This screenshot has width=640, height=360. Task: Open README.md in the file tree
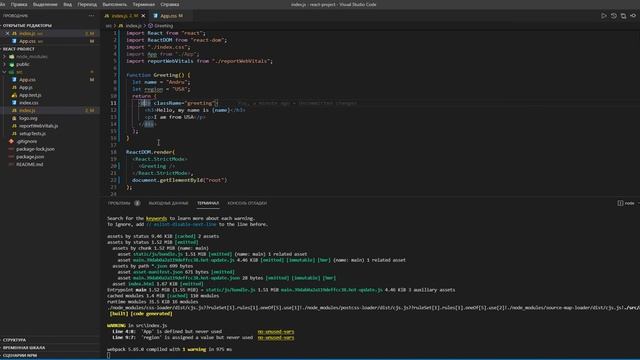(x=29, y=164)
